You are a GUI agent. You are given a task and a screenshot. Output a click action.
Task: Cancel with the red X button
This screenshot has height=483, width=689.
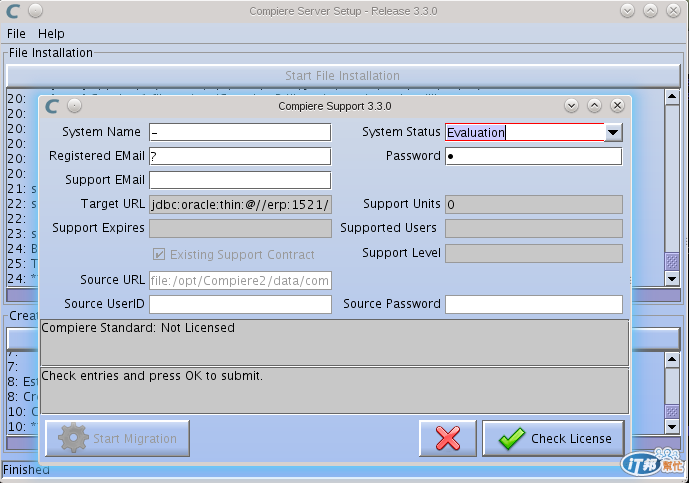pyautogui.click(x=448, y=438)
